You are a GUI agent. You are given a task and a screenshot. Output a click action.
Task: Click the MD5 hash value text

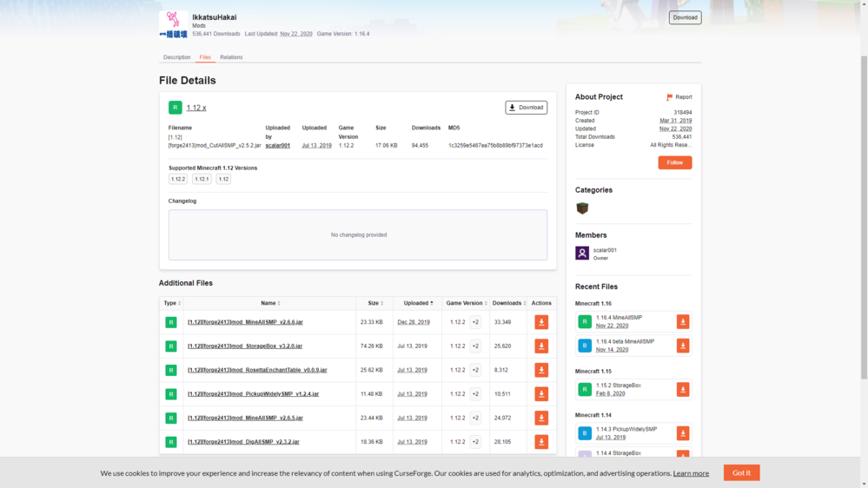(495, 146)
